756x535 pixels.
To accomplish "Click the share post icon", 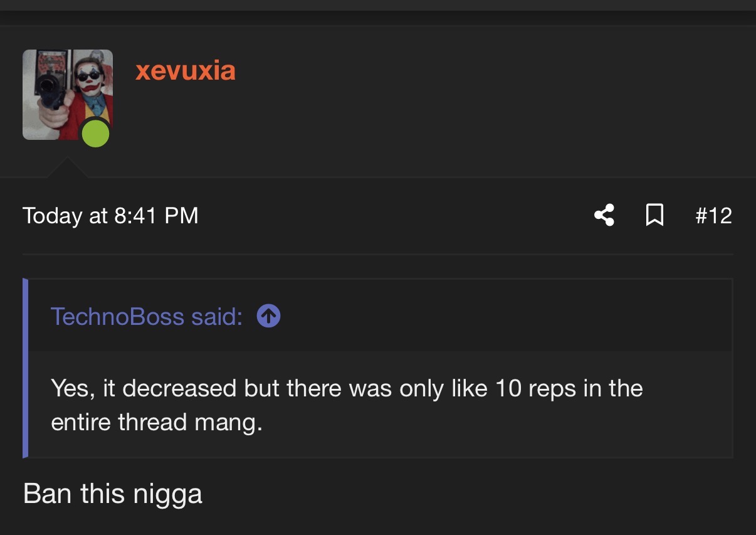I will (604, 215).
